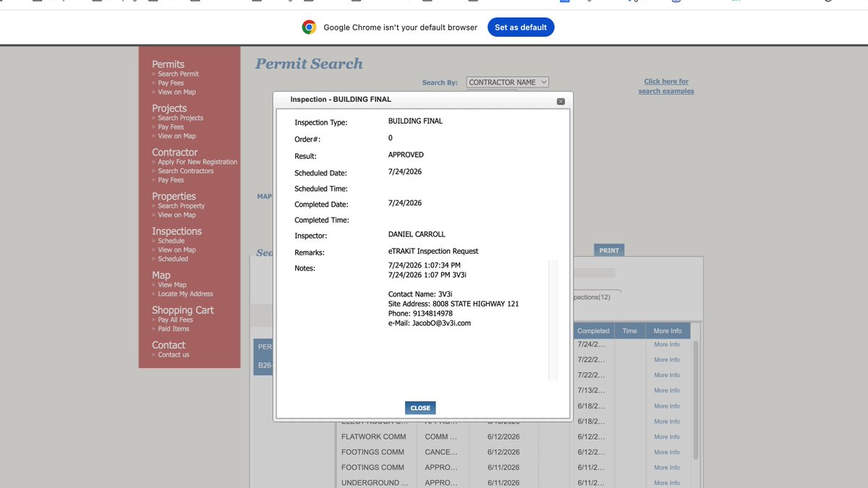Open View on Map under Permits
The height and width of the screenshot is (488, 868).
[x=176, y=92]
